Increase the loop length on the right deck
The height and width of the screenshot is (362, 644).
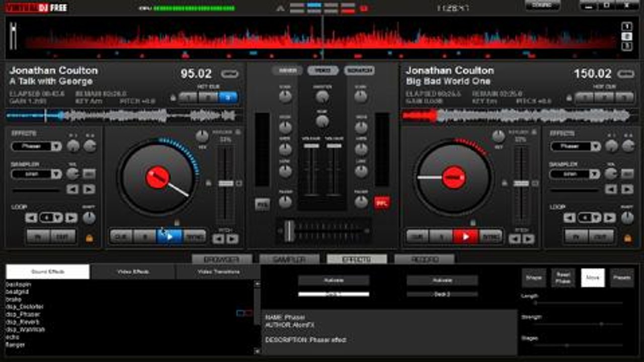point(609,218)
